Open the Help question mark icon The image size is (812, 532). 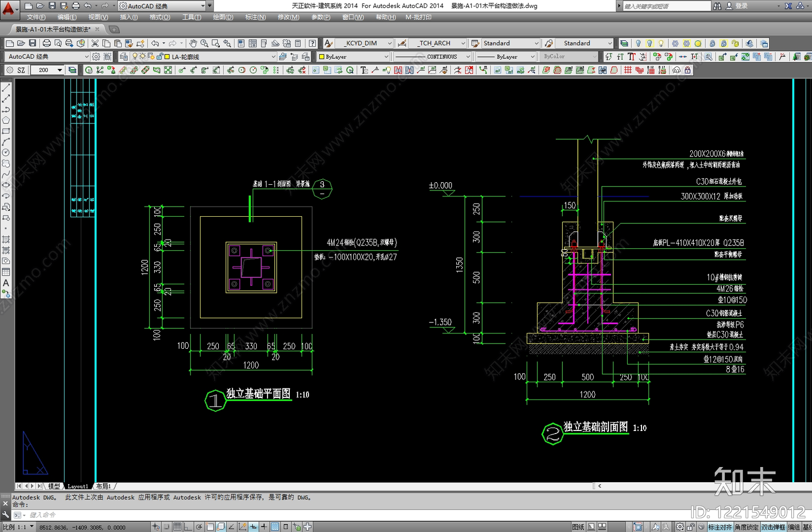[x=313, y=43]
